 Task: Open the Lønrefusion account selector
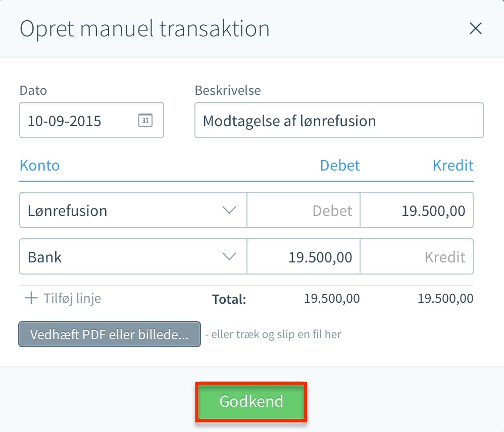tap(133, 210)
